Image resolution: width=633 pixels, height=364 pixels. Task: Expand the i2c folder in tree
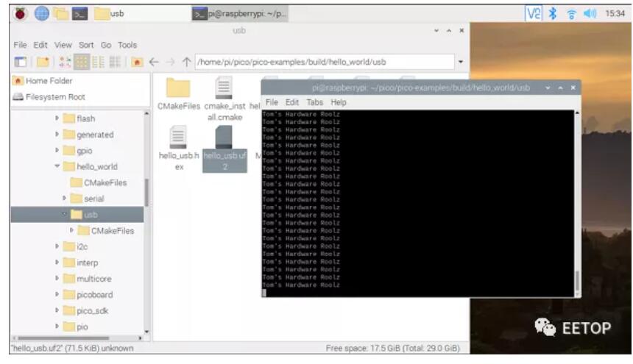(57, 246)
